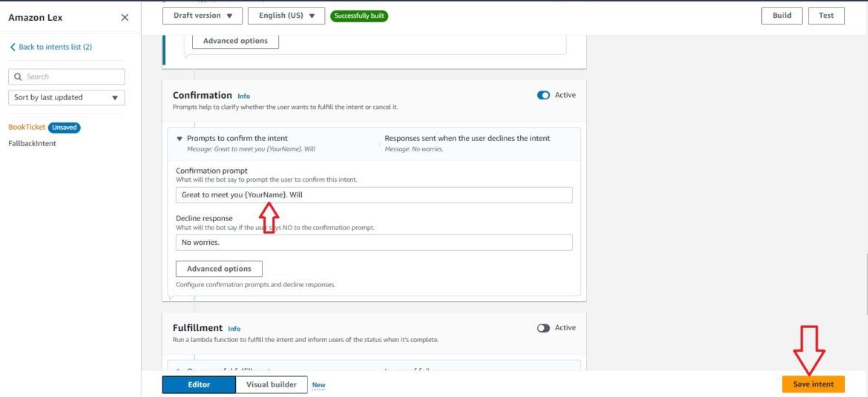This screenshot has width=868, height=397.
Task: Open the Fulfillment Info link
Action: point(234,329)
